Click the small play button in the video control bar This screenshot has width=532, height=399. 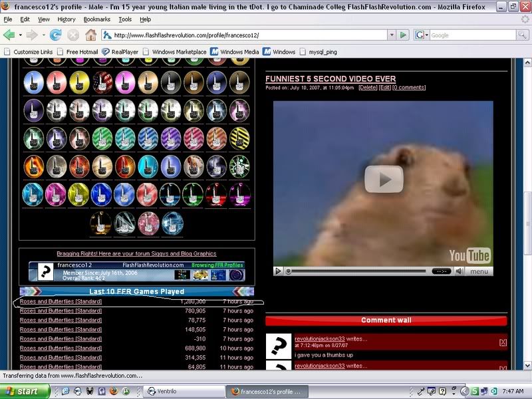[x=279, y=271]
